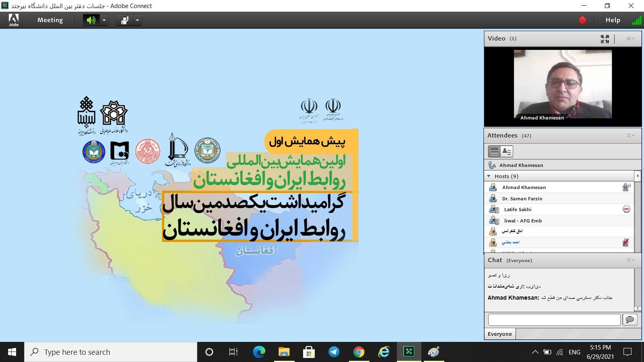Click the chat message input field
Screen dimensions: 644x362
coord(554,320)
